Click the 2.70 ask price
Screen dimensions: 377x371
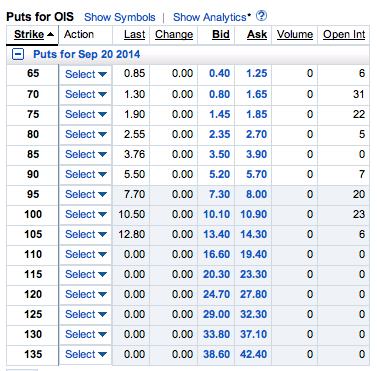(x=257, y=134)
